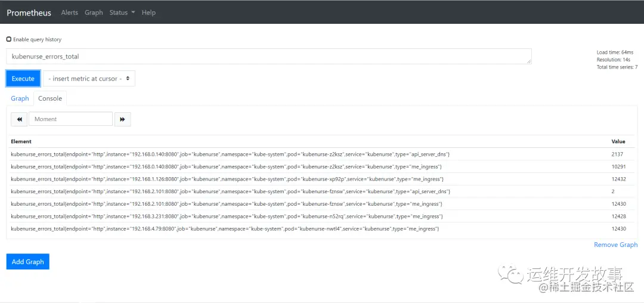Select the Console tab

point(50,98)
